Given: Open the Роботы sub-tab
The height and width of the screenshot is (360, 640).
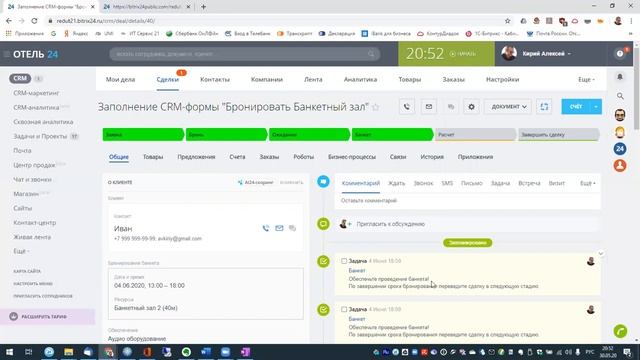Looking at the screenshot, I should pyautogui.click(x=304, y=157).
